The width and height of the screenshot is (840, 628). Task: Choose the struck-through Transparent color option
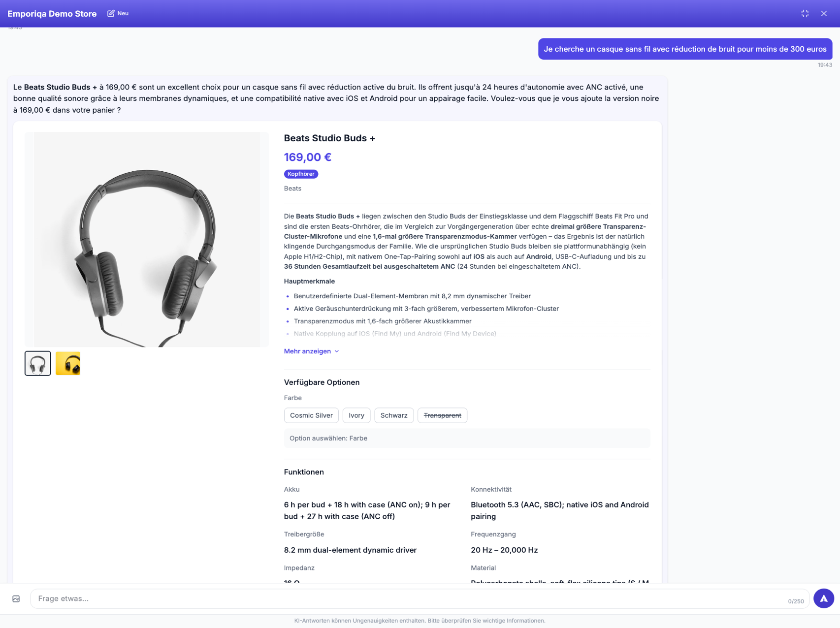[442, 415]
